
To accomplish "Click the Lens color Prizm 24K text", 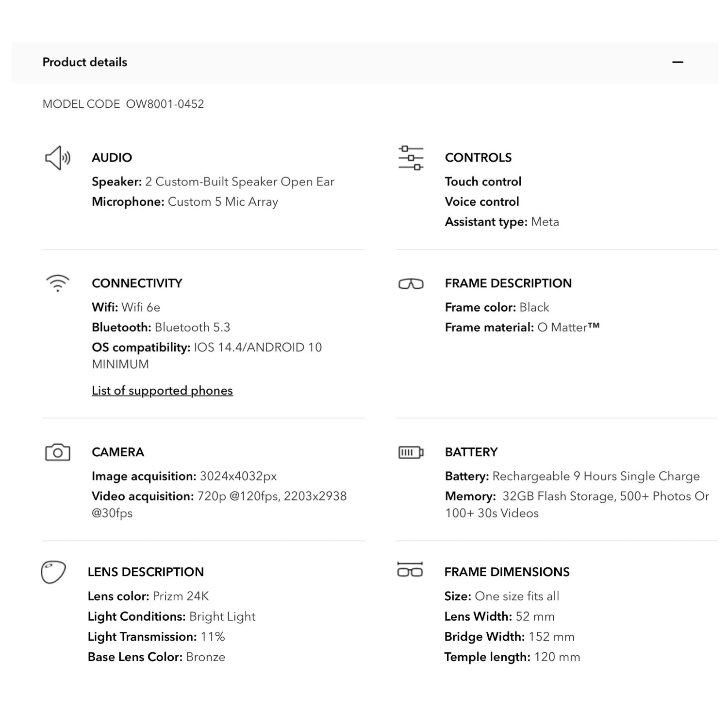I will 148,596.
